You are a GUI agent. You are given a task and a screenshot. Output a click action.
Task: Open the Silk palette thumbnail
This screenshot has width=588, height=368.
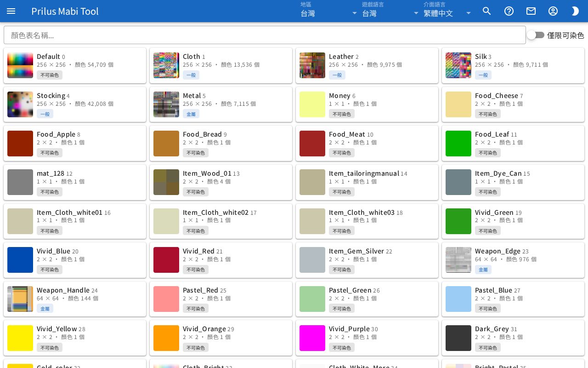458,65
